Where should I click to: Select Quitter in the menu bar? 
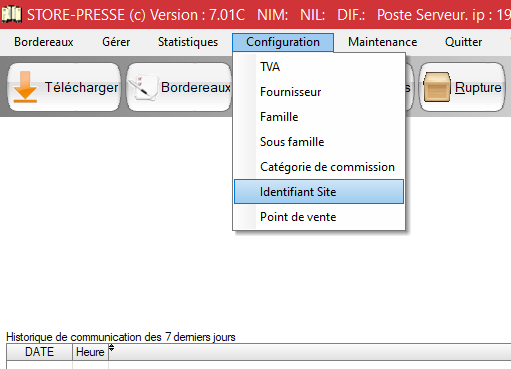(x=463, y=42)
